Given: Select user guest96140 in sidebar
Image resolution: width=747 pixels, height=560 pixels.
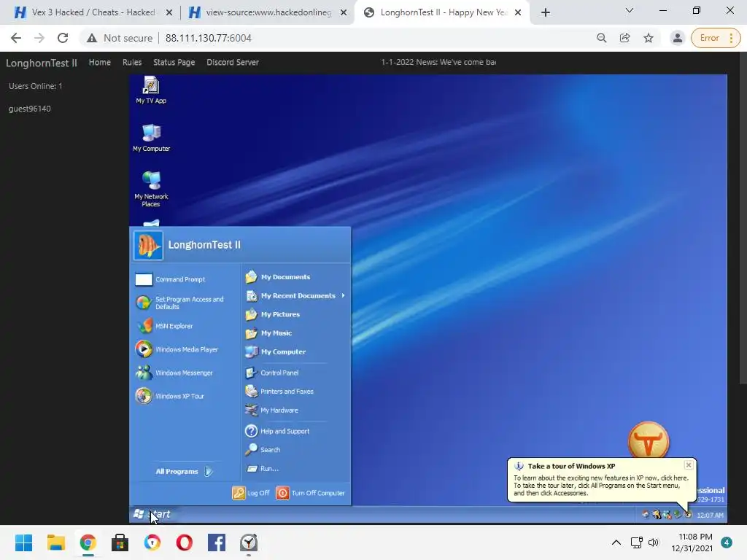Looking at the screenshot, I should pos(29,109).
